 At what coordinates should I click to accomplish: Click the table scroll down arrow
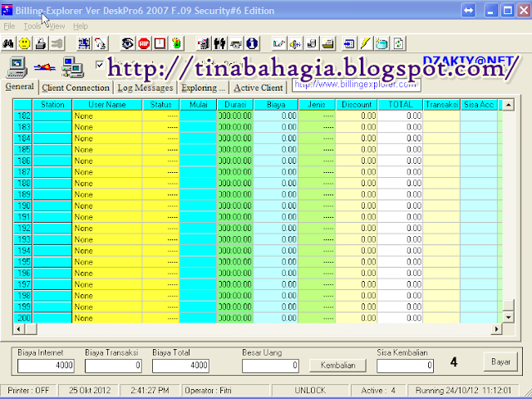pos(508,318)
